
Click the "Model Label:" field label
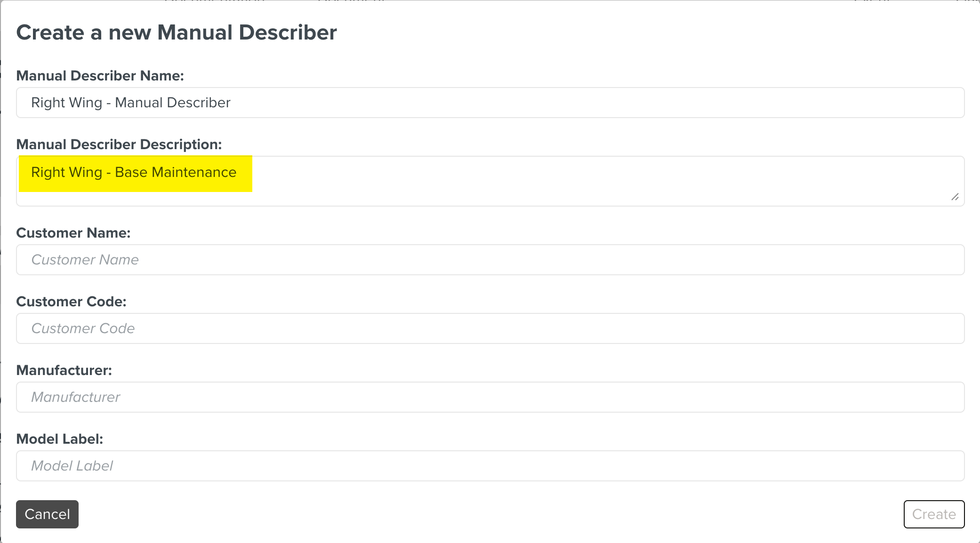pyautogui.click(x=59, y=439)
